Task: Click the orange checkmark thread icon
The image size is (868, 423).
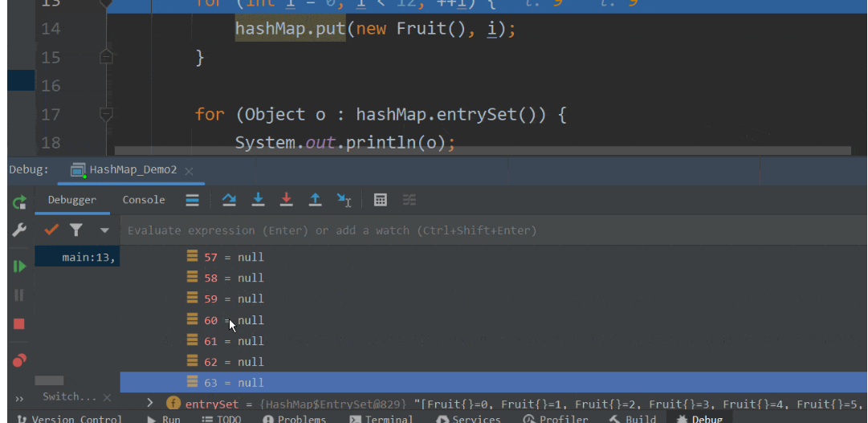Action: click(x=51, y=230)
